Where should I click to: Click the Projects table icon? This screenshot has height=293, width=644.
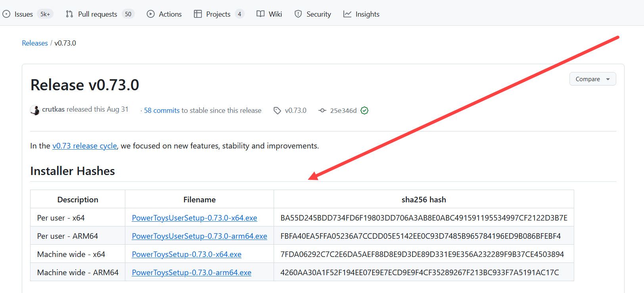[x=197, y=14]
